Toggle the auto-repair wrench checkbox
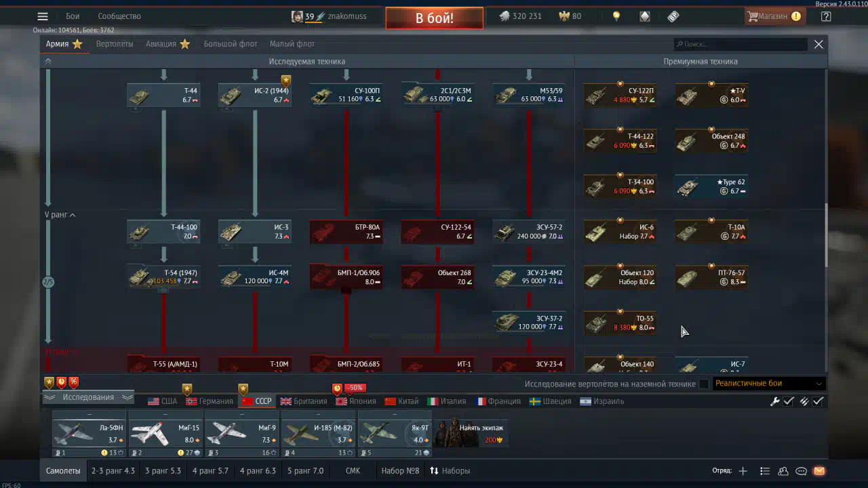868x488 pixels. pos(789,401)
